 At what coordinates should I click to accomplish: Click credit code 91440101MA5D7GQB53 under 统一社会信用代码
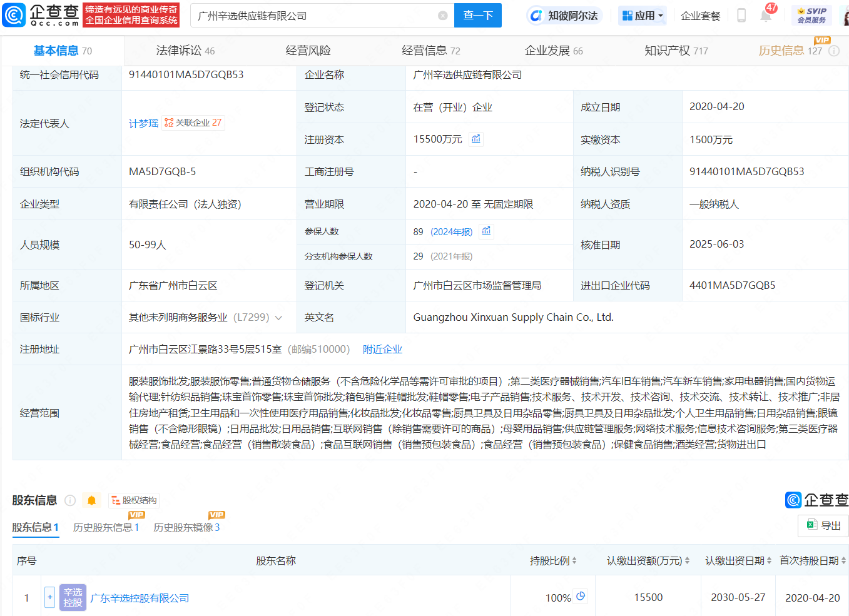point(186,74)
